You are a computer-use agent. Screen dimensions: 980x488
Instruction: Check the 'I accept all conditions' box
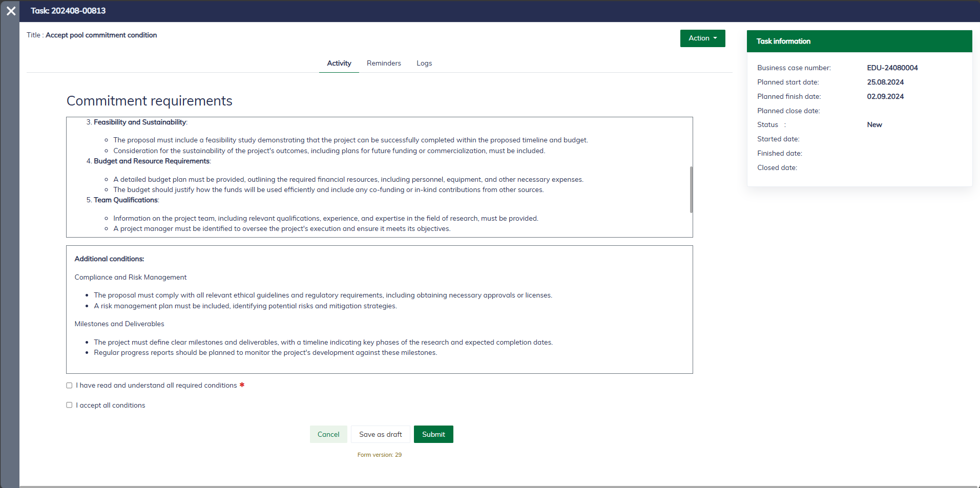coord(69,405)
